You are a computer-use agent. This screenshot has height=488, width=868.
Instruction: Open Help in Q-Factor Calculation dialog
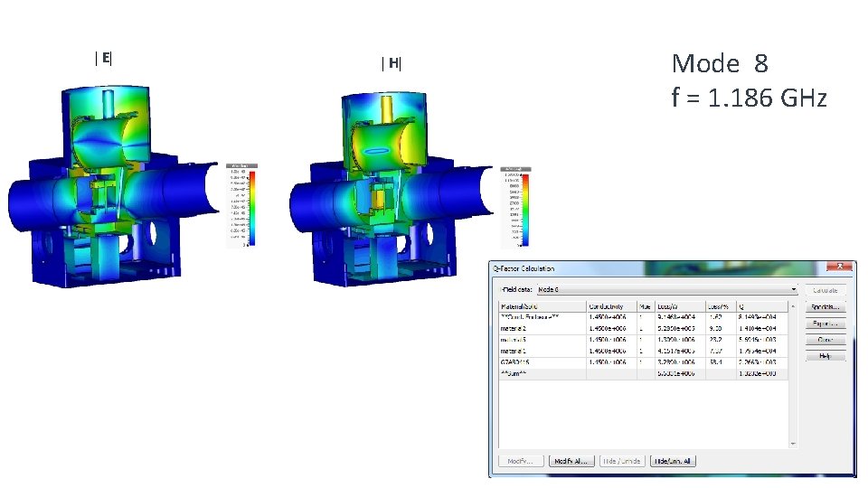(825, 356)
